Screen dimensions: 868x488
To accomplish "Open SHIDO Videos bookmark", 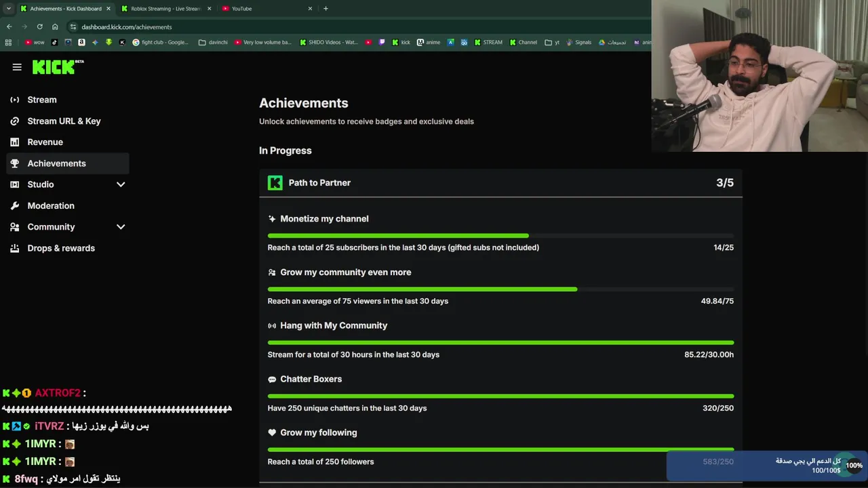I will tap(329, 42).
